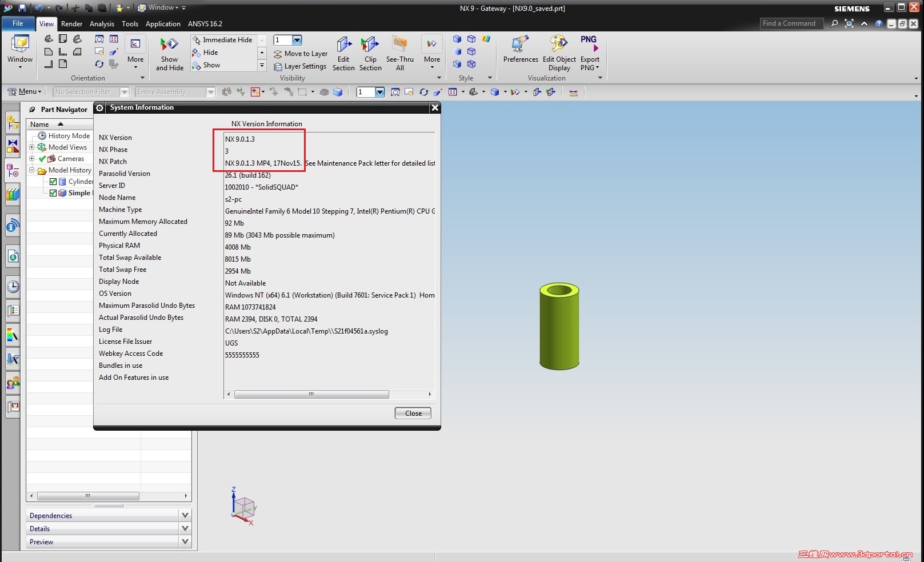Click the Undo arrow in the title bar

[38, 8]
